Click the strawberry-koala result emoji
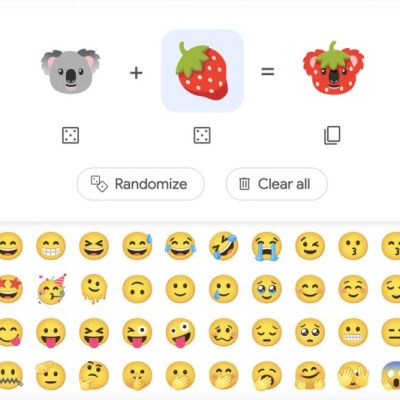 [x=333, y=68]
